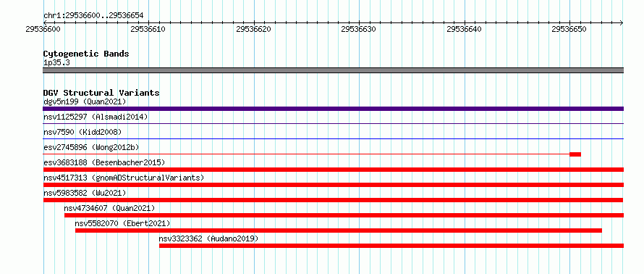Select the nsv4734607 (Quan2021) label
This screenshot has height=274, width=644.
(x=110, y=208)
